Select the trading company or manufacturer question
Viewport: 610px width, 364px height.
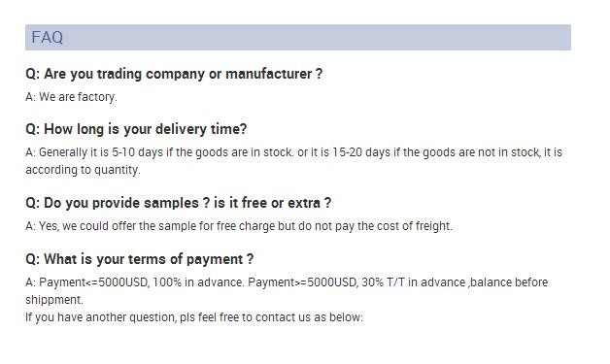174,74
